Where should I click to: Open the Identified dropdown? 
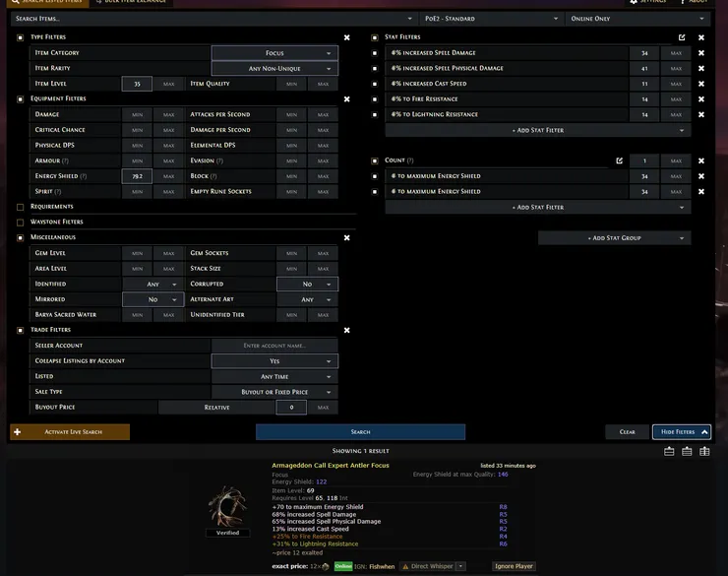pos(152,284)
